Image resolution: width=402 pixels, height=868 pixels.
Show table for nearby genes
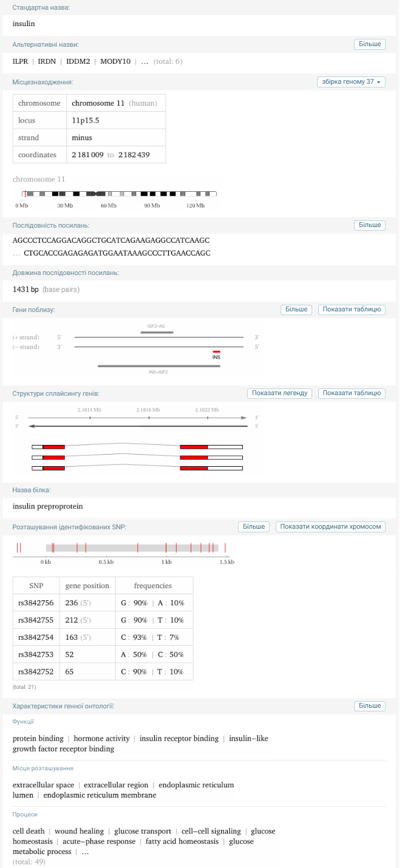[352, 310]
